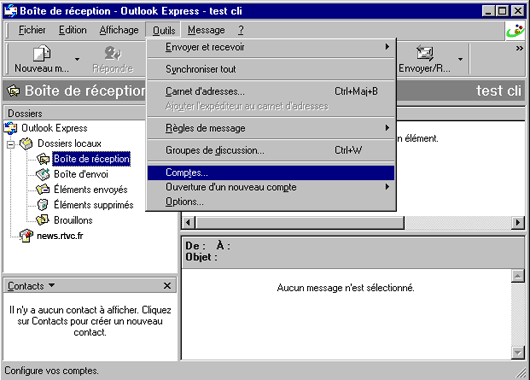
Task: Select Éléments supprimés folder
Action: point(94,205)
